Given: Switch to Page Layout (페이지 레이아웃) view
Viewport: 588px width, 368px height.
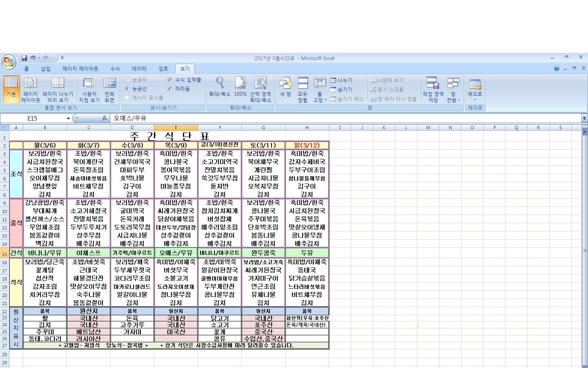Looking at the screenshot, I should (x=30, y=90).
